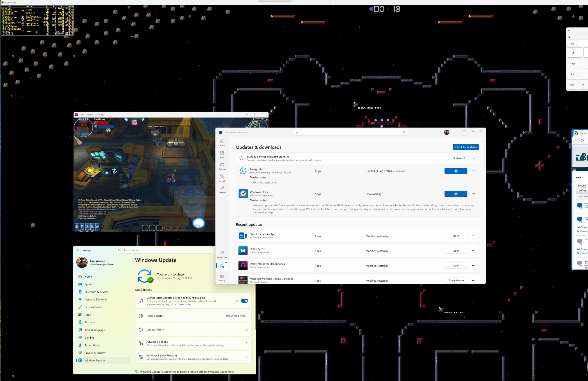Open Library icon in Microsoft Store sidebar
Viewport: 588px width, 381px height.
pos(222,278)
